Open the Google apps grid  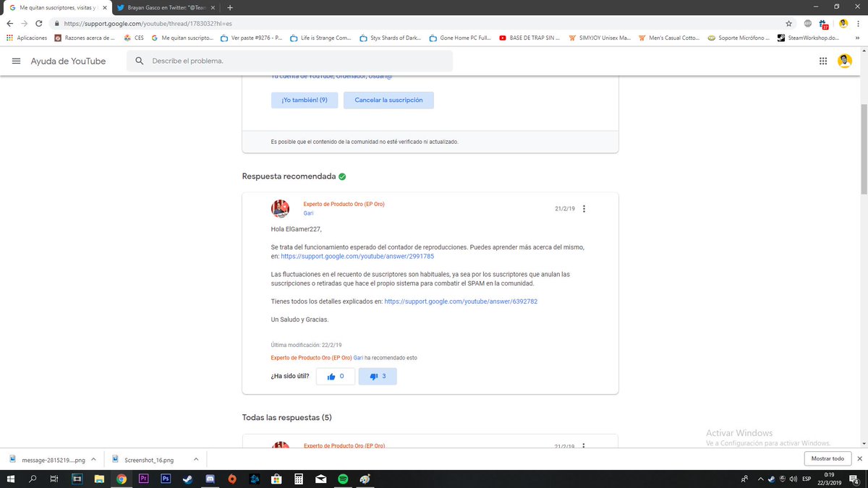(822, 61)
